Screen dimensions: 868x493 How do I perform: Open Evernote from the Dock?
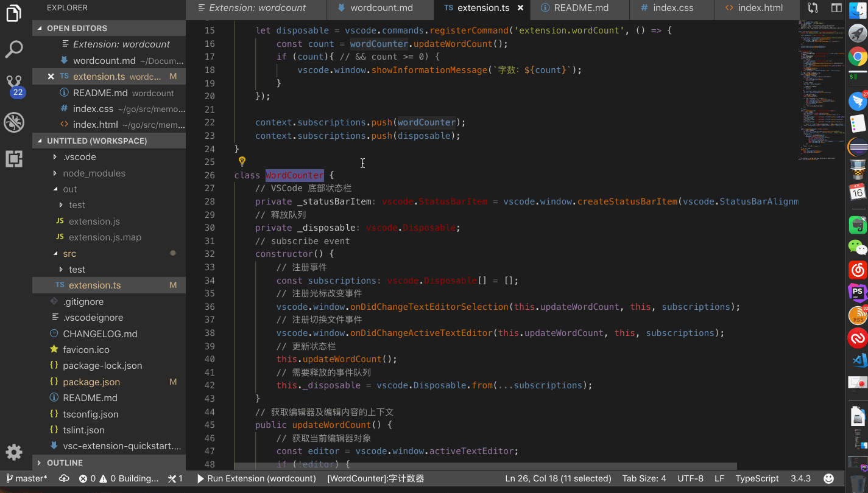point(858,225)
